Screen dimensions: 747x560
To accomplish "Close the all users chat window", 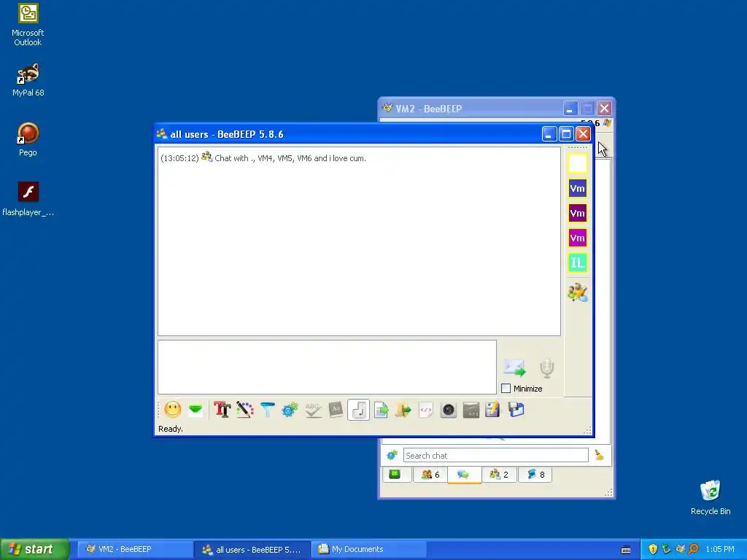I will pyautogui.click(x=583, y=134).
